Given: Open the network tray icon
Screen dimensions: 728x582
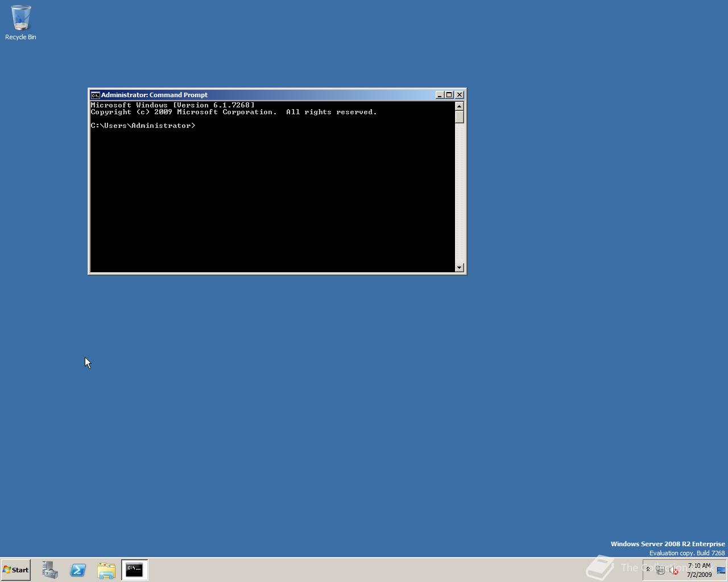Looking at the screenshot, I should pyautogui.click(x=660, y=570).
